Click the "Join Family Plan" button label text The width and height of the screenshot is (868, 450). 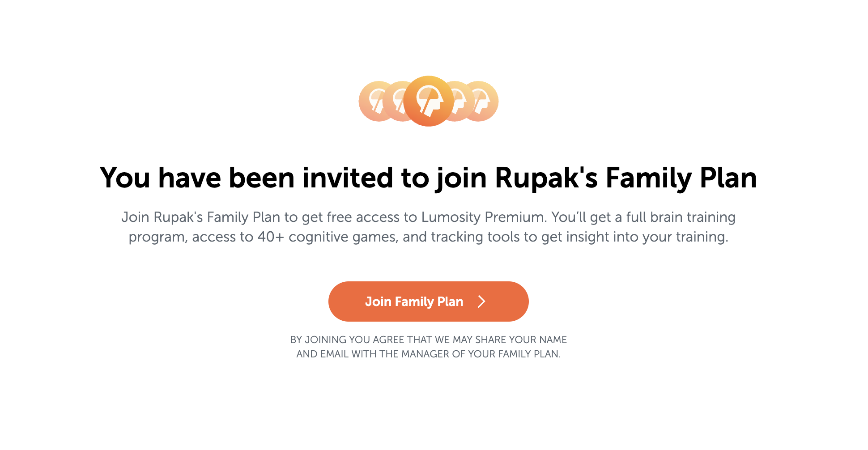(x=414, y=301)
